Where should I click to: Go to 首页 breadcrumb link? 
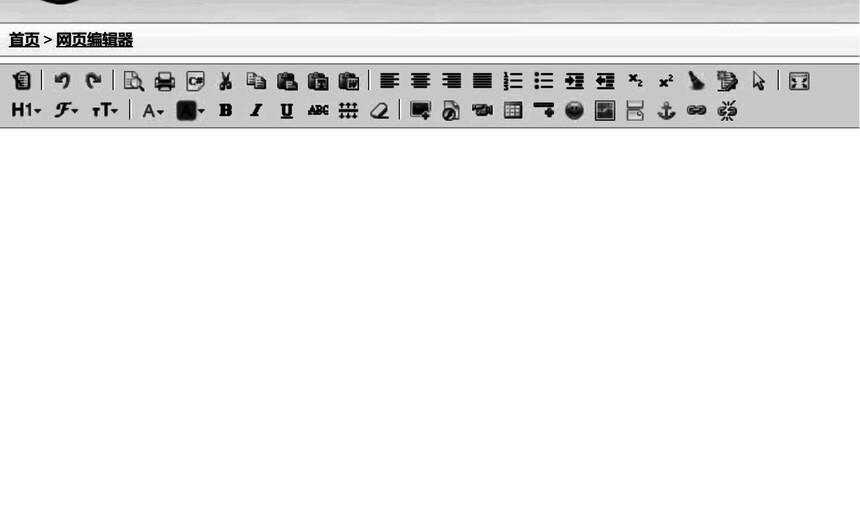tap(24, 40)
